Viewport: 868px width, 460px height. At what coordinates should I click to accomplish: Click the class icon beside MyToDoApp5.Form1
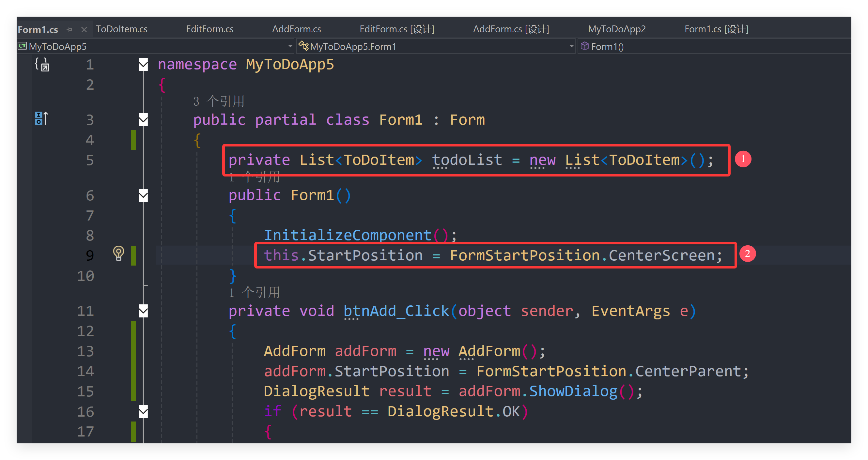click(x=303, y=46)
